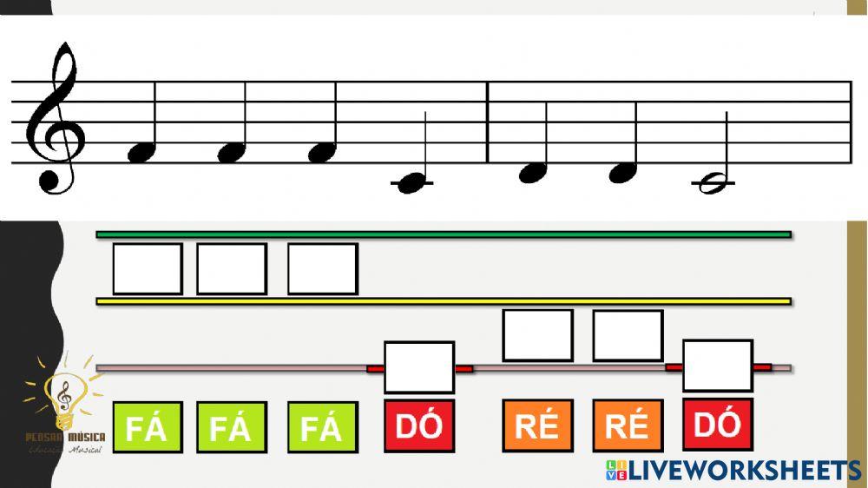This screenshot has width=868, height=488.
Task: Click the empty box above the first RÉ tile
Action: click(x=537, y=336)
